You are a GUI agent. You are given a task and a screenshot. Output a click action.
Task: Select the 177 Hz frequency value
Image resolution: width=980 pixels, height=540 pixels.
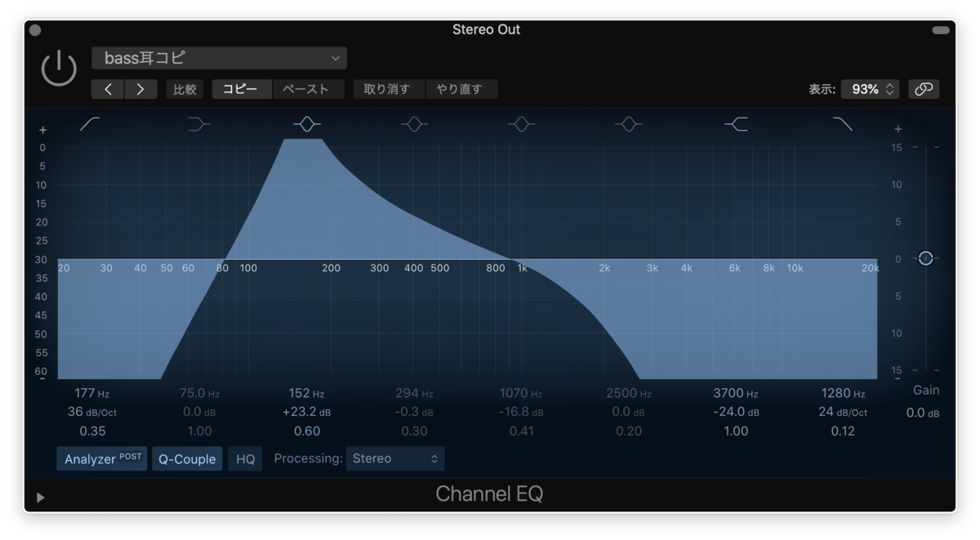click(92, 393)
